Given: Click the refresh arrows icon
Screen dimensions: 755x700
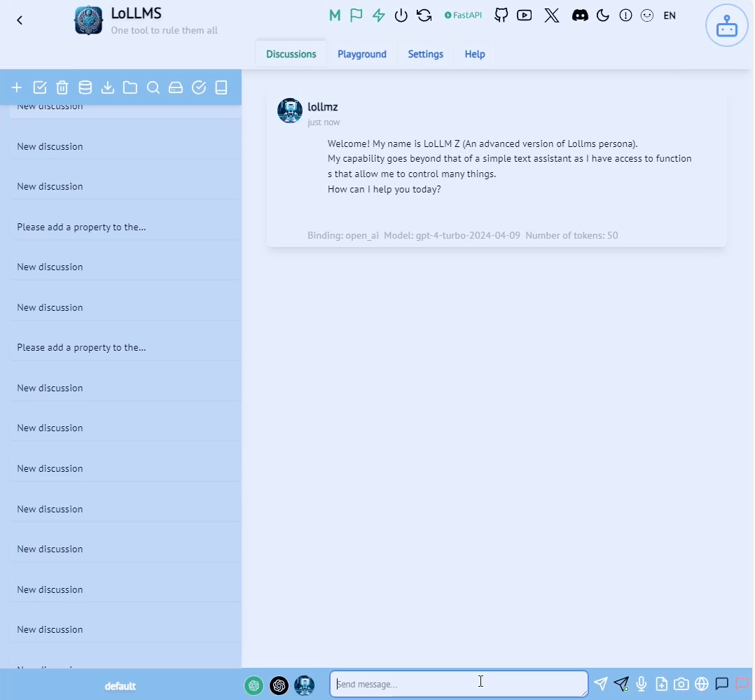Looking at the screenshot, I should (424, 16).
